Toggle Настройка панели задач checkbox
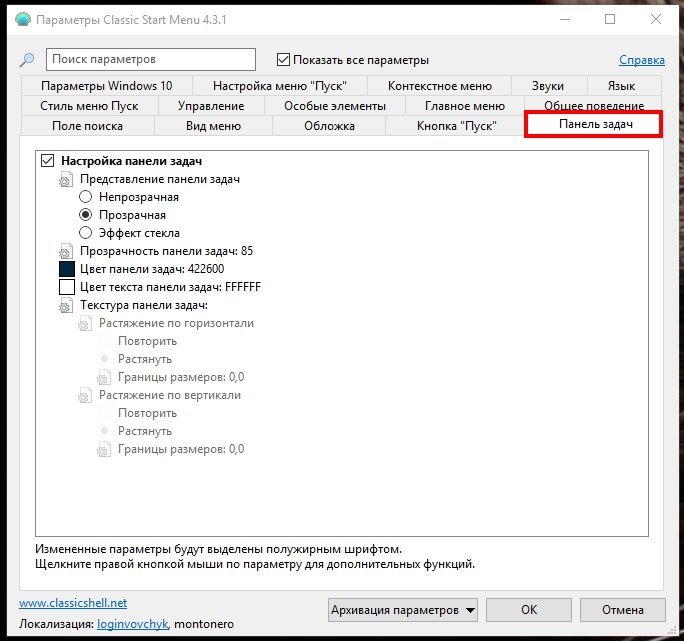This screenshot has height=641, width=684. [x=48, y=161]
